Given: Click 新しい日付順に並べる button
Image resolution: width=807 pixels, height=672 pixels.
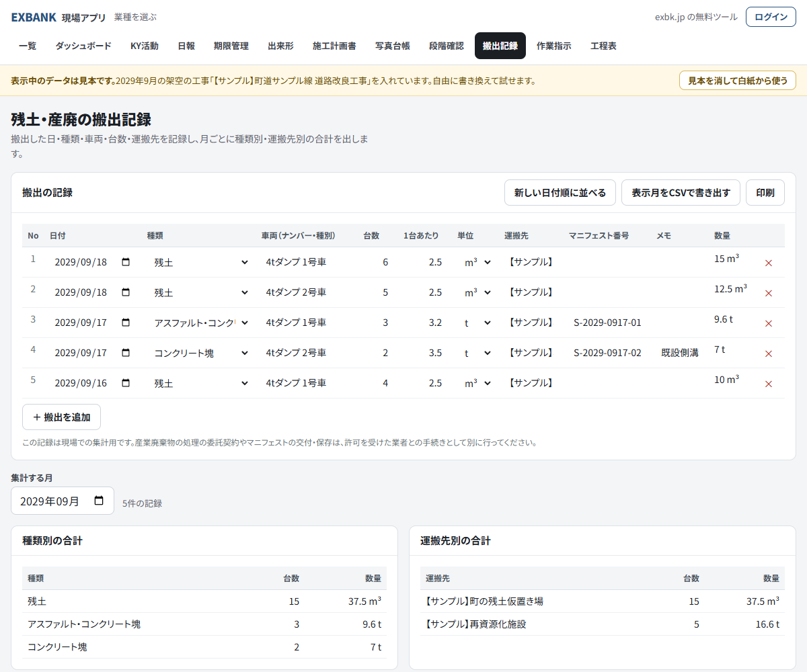Looking at the screenshot, I should [560, 192].
